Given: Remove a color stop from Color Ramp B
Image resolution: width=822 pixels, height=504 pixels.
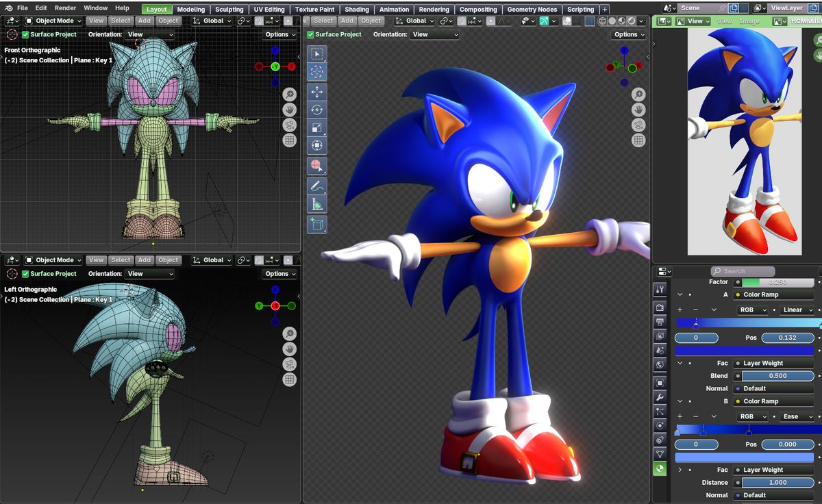Looking at the screenshot, I should 696,416.
